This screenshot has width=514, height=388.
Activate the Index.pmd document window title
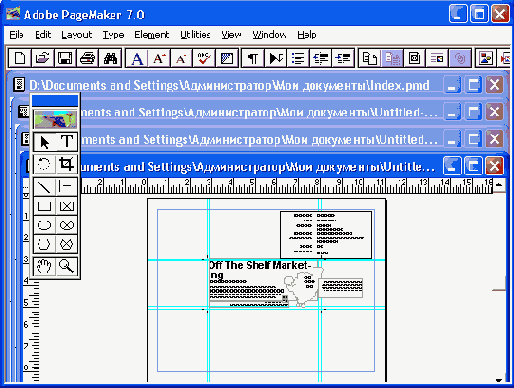tap(229, 85)
